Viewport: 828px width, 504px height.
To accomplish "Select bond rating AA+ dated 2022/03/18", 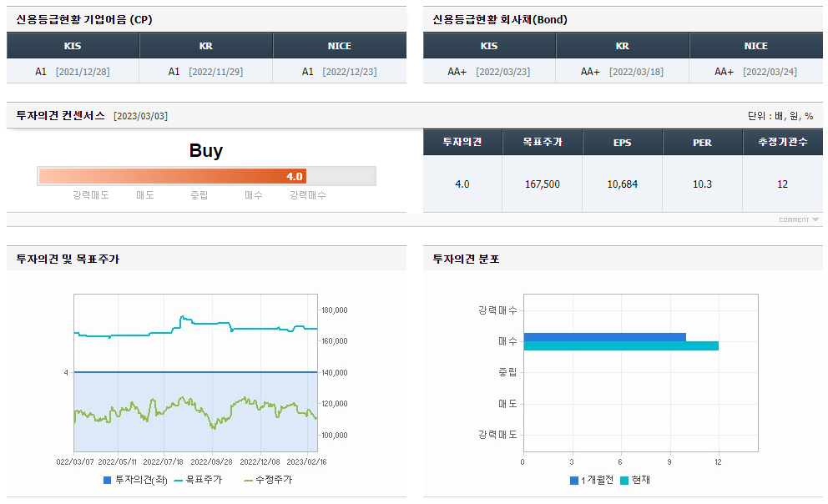I will (x=622, y=71).
